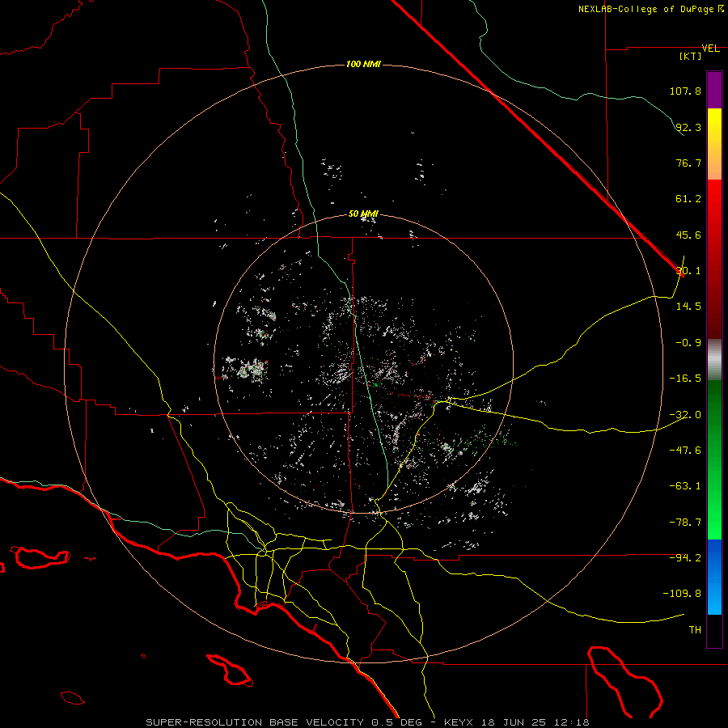Click the -78.7 velocity scale value
Viewport: 728px width, 728px height.
pyautogui.click(x=685, y=523)
